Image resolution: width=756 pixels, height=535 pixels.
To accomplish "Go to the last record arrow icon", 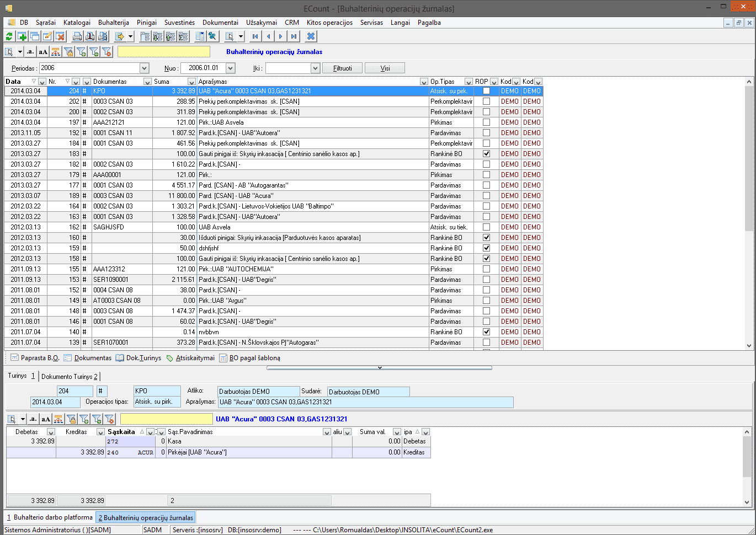I will click(x=294, y=36).
